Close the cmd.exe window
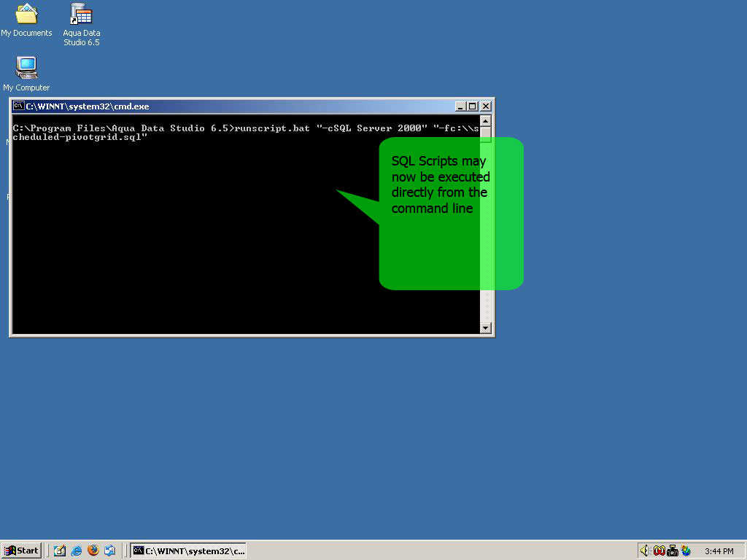Viewport: 747px width, 560px height. 485,106
